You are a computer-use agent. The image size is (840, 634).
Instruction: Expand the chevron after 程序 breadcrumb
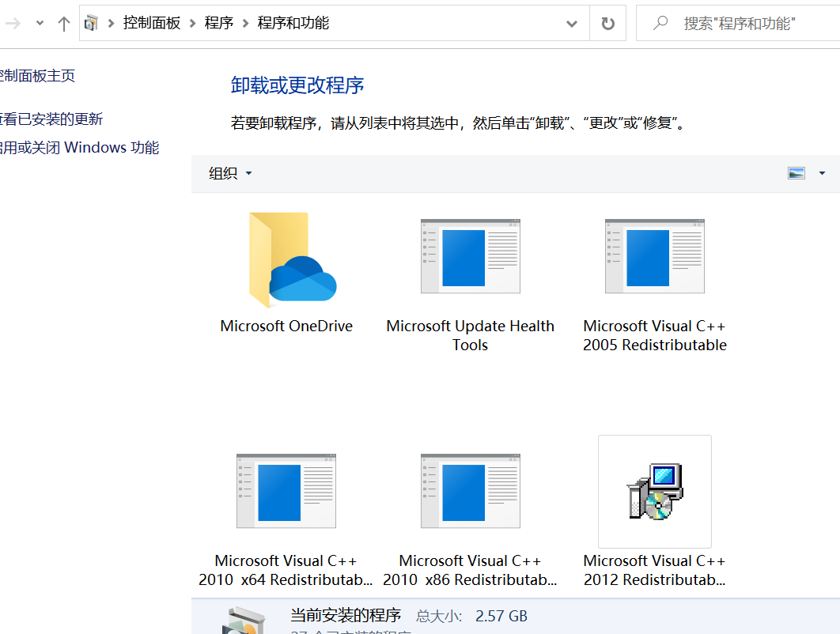pyautogui.click(x=245, y=23)
